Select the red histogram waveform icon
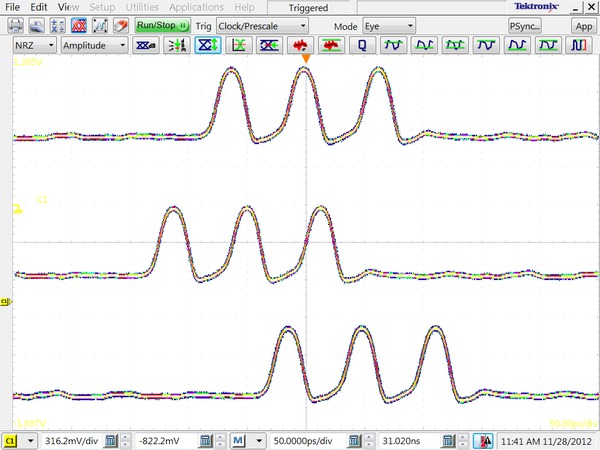 tap(299, 46)
